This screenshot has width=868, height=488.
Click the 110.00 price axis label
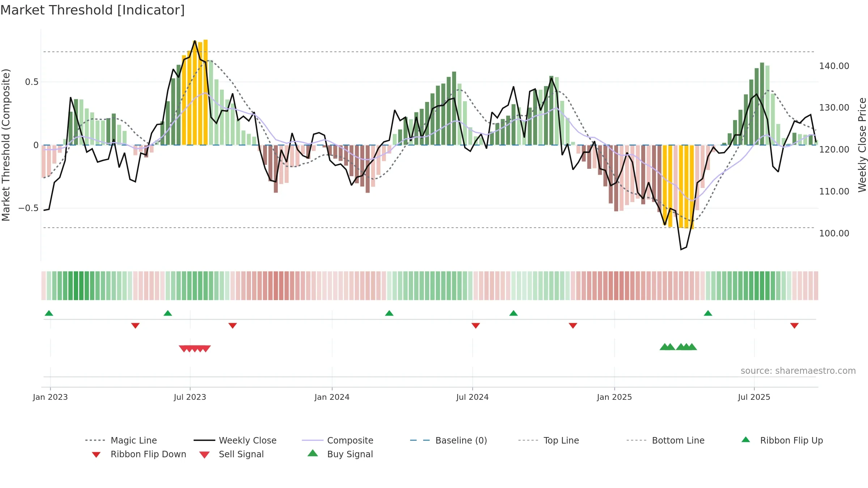coord(834,191)
